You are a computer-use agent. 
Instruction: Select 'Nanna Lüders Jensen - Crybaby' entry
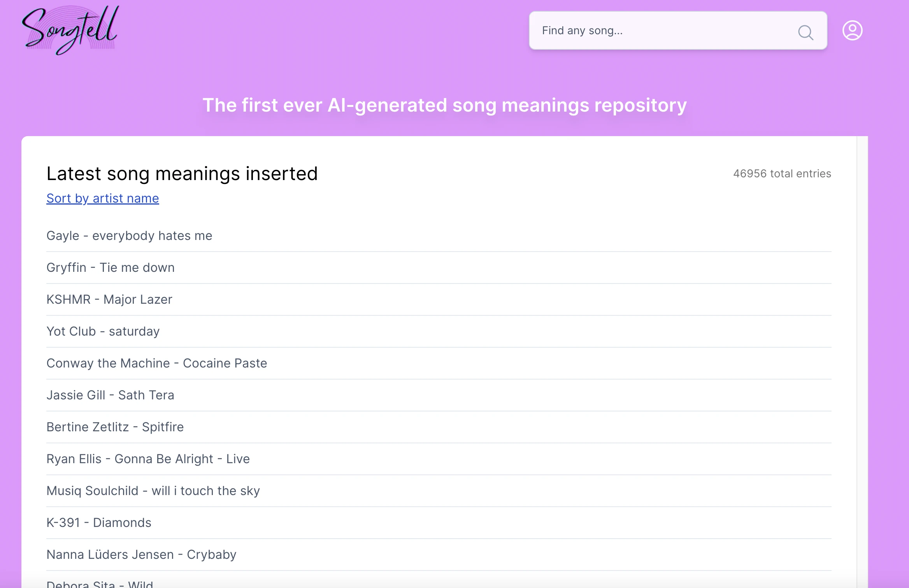141,554
